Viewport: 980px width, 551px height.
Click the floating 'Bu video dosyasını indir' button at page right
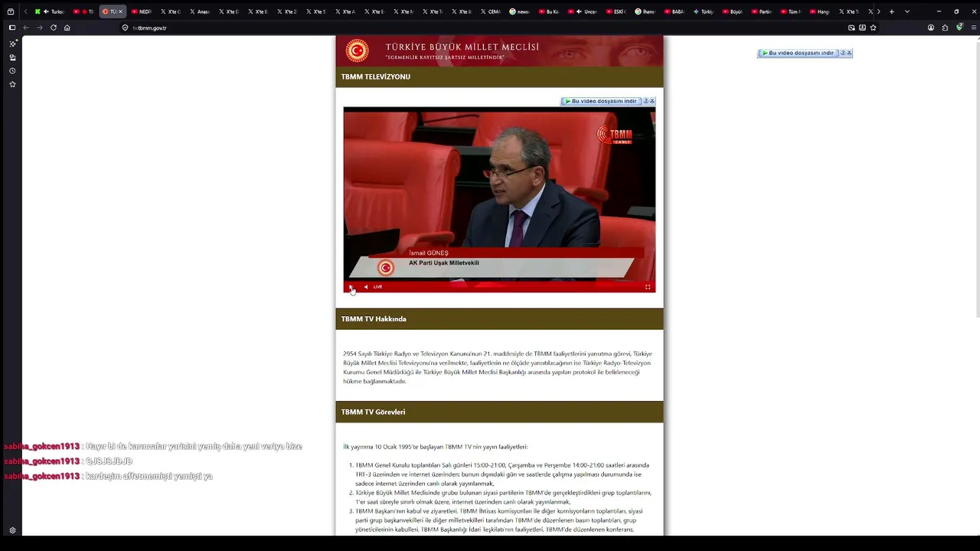[x=798, y=53]
